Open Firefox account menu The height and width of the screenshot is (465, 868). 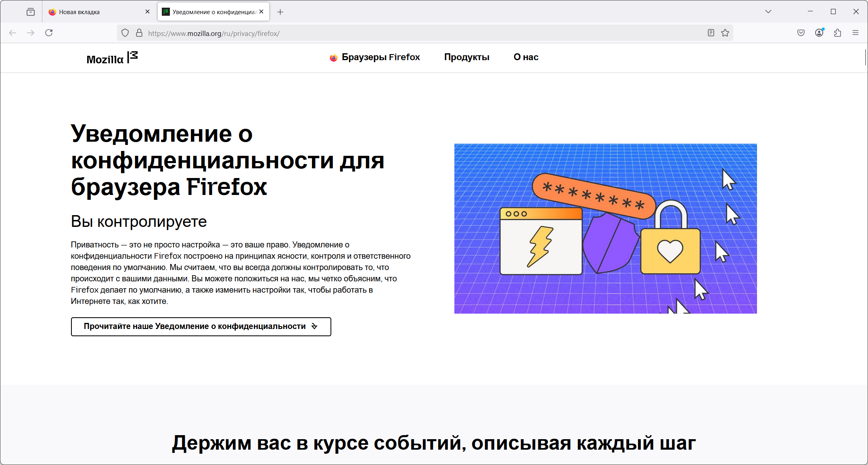coord(819,33)
